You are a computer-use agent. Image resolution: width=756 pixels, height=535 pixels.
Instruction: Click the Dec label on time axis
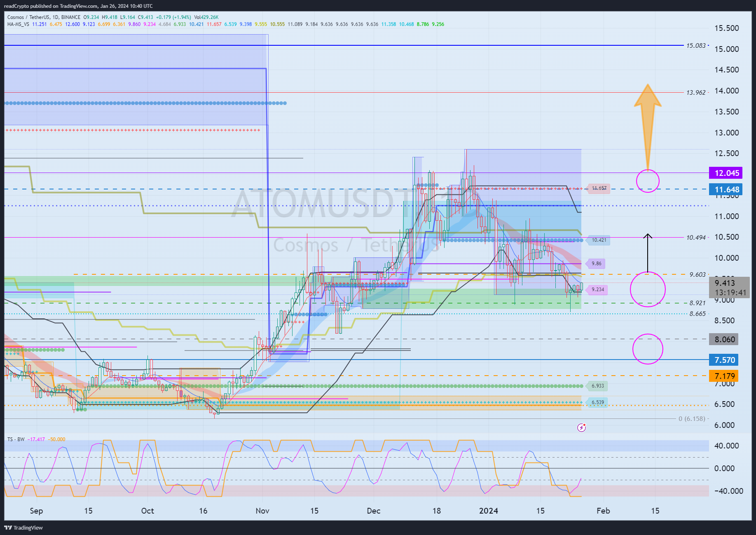click(x=374, y=511)
